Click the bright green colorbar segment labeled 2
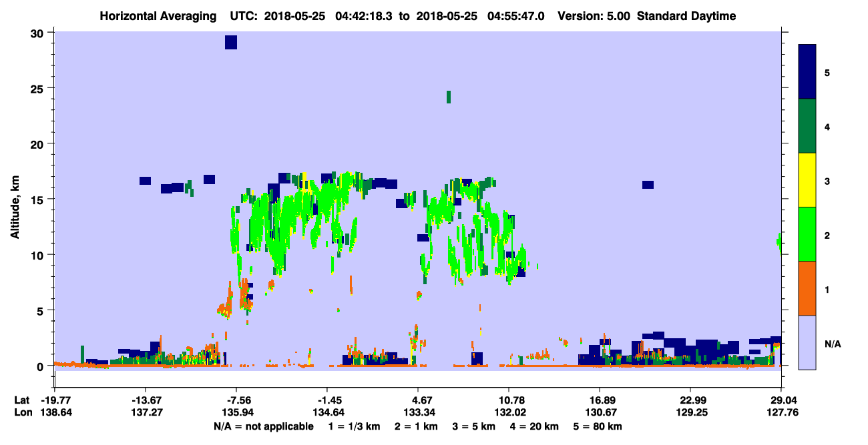This screenshot has height=445, width=868. [807, 234]
